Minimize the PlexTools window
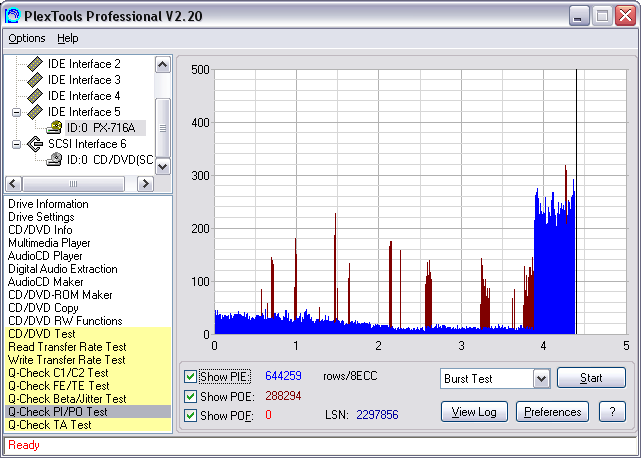This screenshot has width=641, height=458. (579, 16)
